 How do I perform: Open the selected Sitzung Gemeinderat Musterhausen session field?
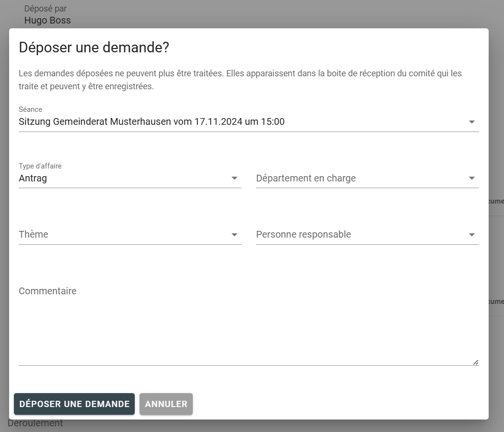coord(240,122)
